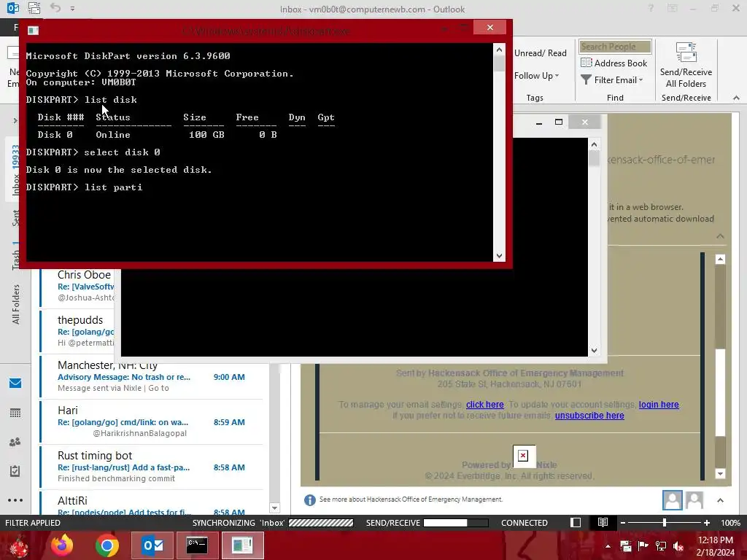Viewport: 747px width, 560px height.
Task: Open the Manchester, NH advisory message
Action: point(151,376)
